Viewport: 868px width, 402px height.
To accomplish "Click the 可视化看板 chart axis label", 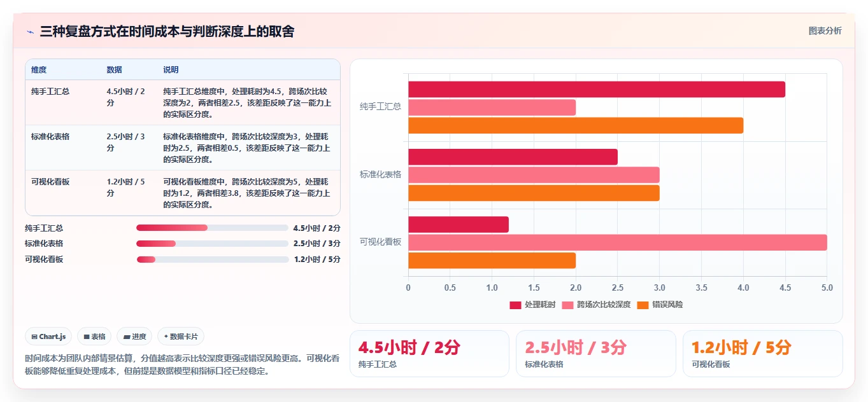I will (380, 242).
